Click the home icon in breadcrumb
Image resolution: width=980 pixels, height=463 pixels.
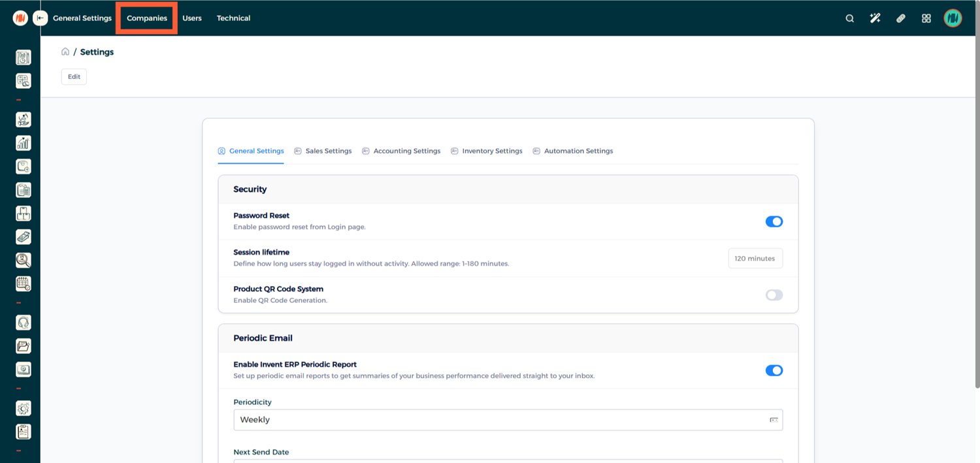[x=65, y=52]
